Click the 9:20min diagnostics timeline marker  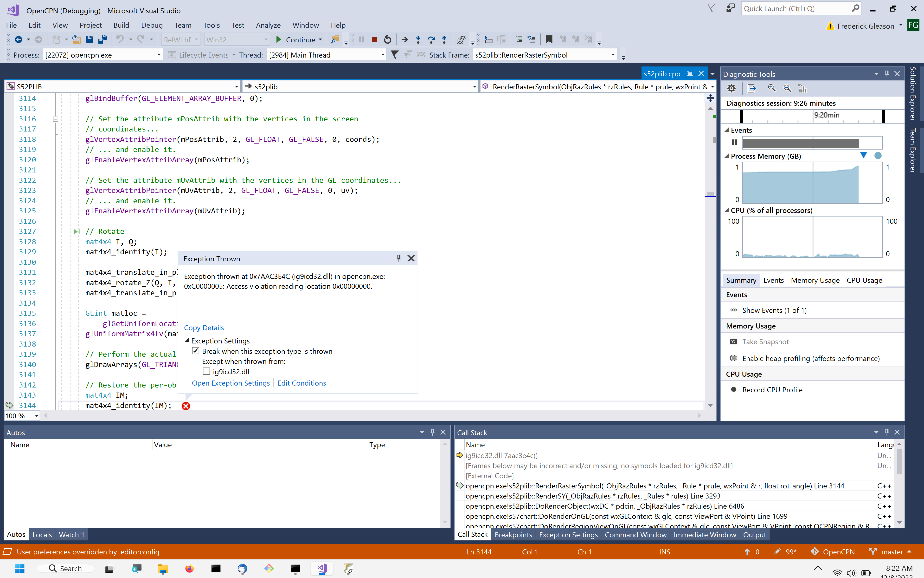(826, 115)
